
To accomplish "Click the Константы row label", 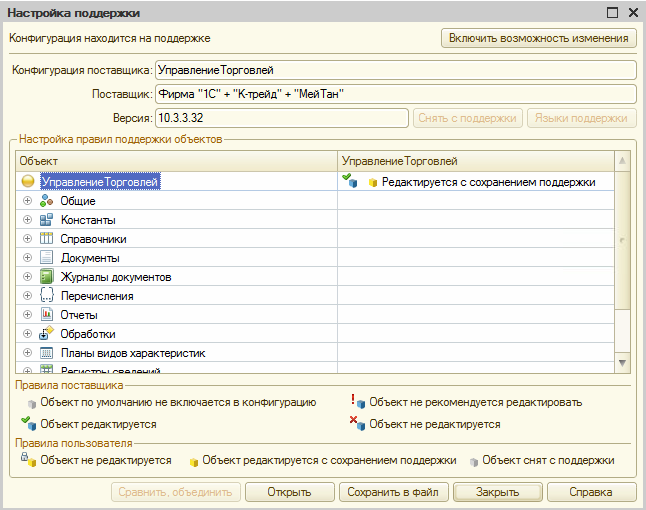I will [88, 220].
